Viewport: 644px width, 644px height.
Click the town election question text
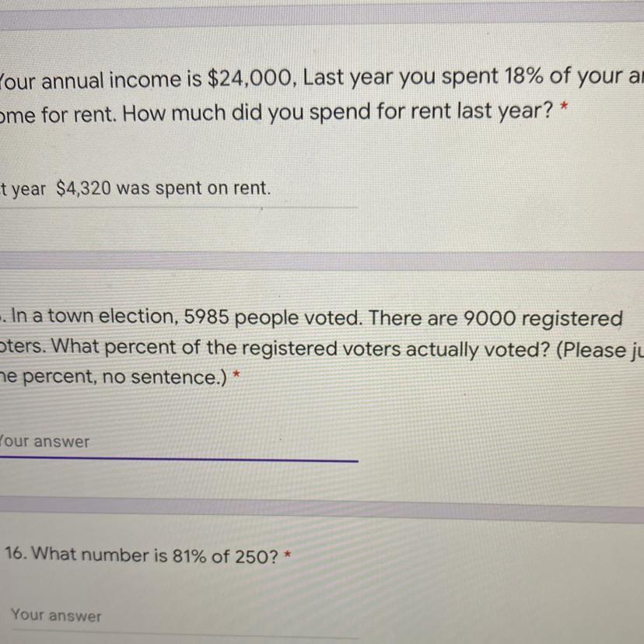pyautogui.click(x=311, y=334)
